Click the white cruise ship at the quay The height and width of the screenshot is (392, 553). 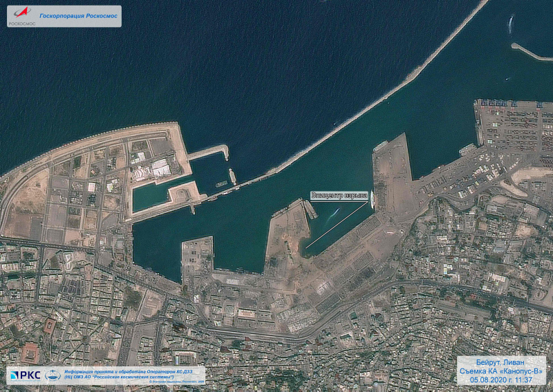372,199
